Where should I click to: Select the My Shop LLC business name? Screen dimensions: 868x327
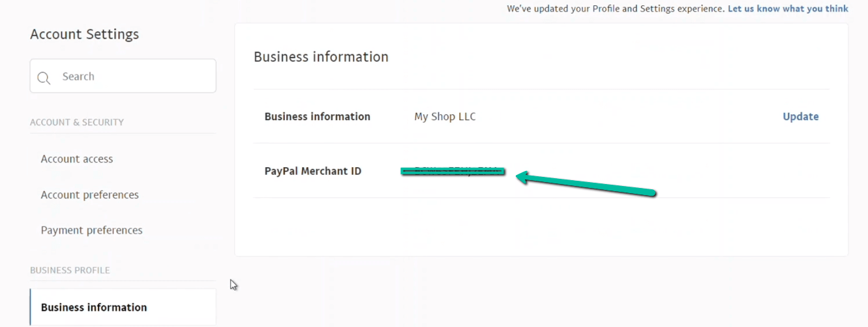coord(445,116)
